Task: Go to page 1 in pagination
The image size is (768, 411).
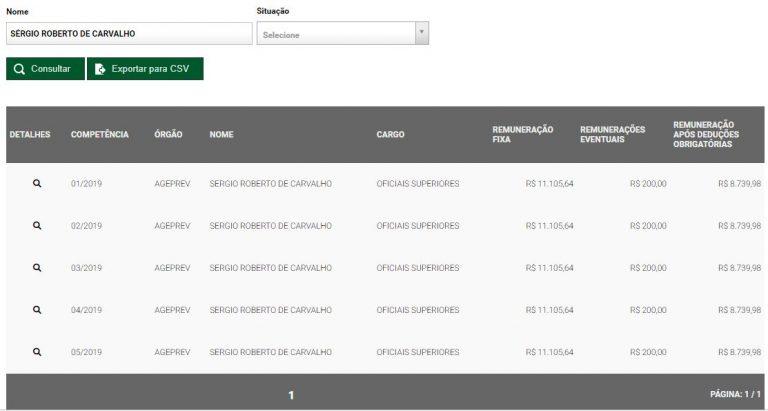Action: point(291,395)
